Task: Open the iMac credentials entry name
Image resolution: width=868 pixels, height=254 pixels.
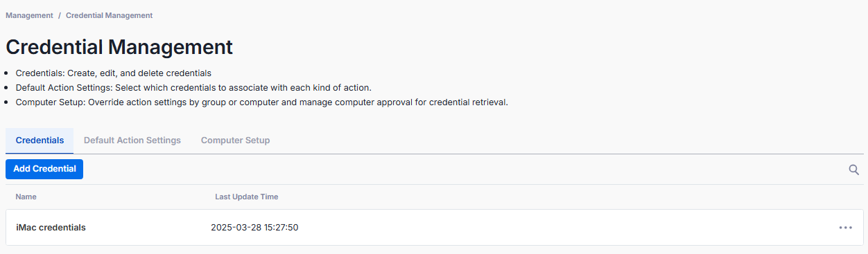Action: pyautogui.click(x=51, y=227)
